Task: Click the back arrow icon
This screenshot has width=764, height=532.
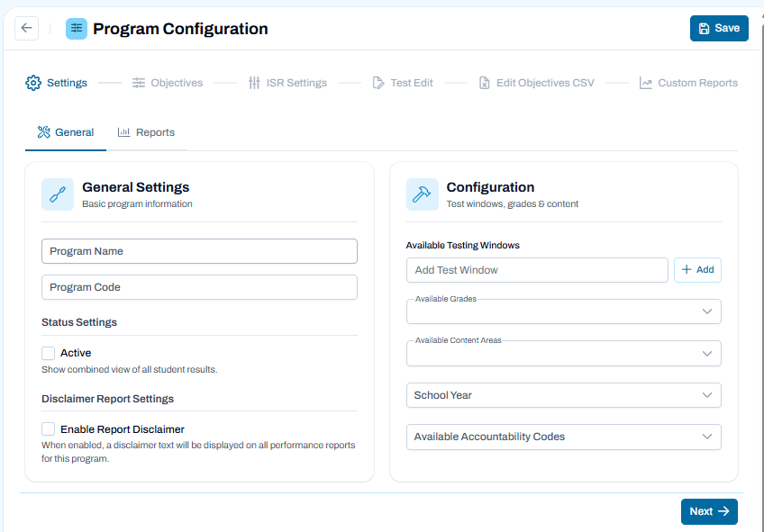Action: (x=26, y=28)
